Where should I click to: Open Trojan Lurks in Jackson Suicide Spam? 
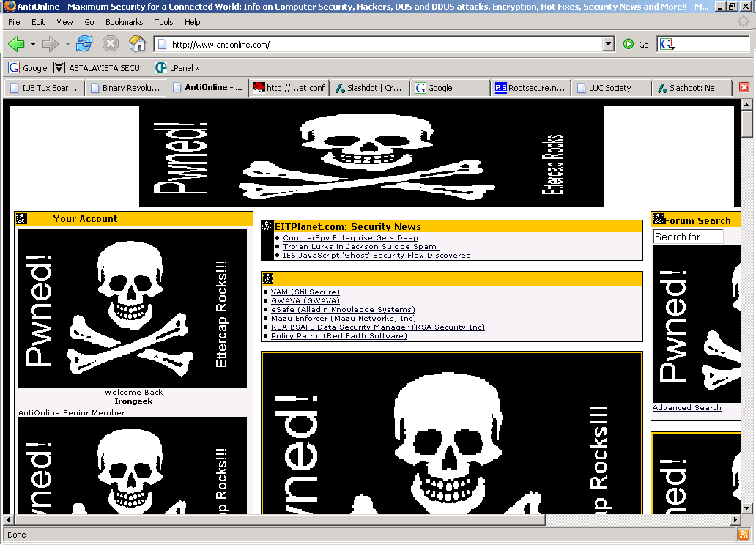click(359, 246)
